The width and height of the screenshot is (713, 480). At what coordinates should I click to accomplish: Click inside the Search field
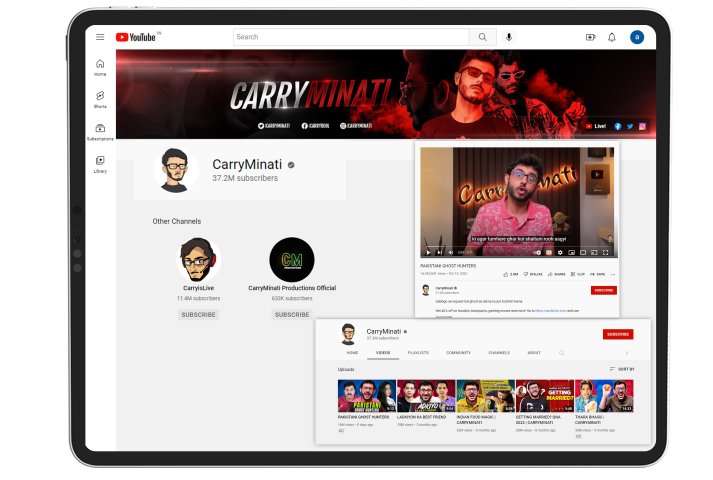tap(351, 37)
